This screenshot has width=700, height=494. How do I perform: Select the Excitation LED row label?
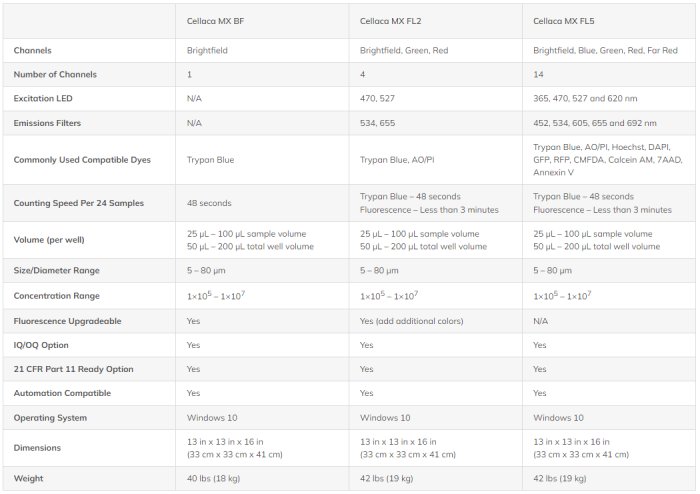coord(44,99)
